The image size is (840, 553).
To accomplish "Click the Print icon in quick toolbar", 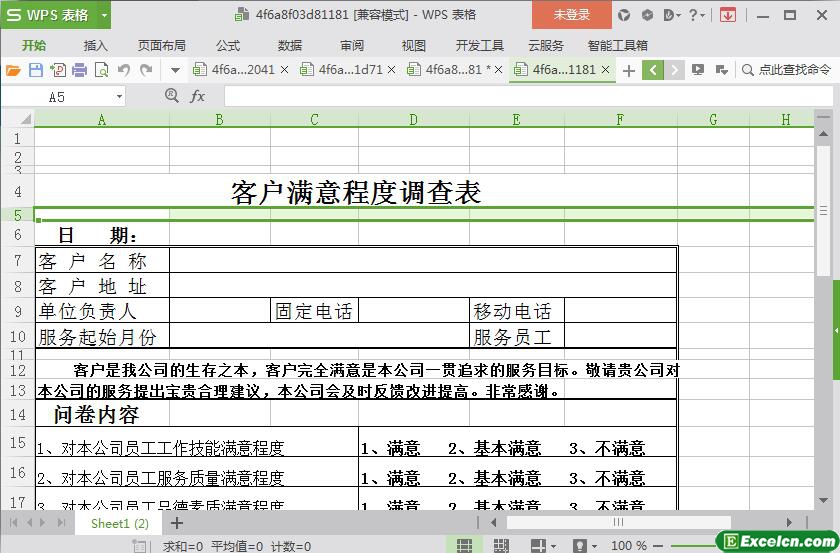I will click(x=79, y=70).
